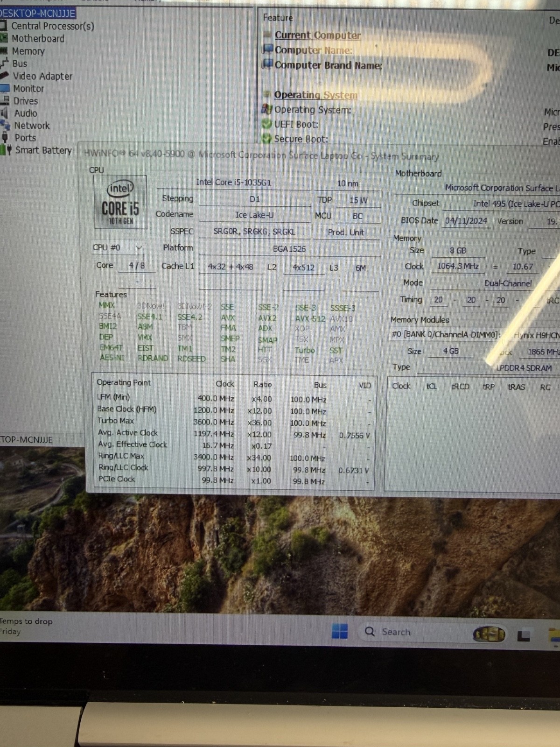Open the Windows Start menu
Screen dimensions: 560x747
[x=339, y=631]
